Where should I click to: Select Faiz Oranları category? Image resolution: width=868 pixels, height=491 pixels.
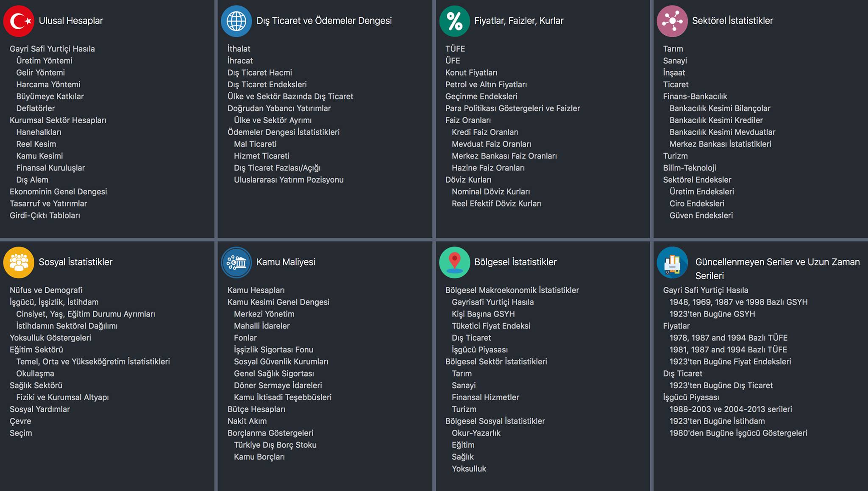(x=468, y=120)
